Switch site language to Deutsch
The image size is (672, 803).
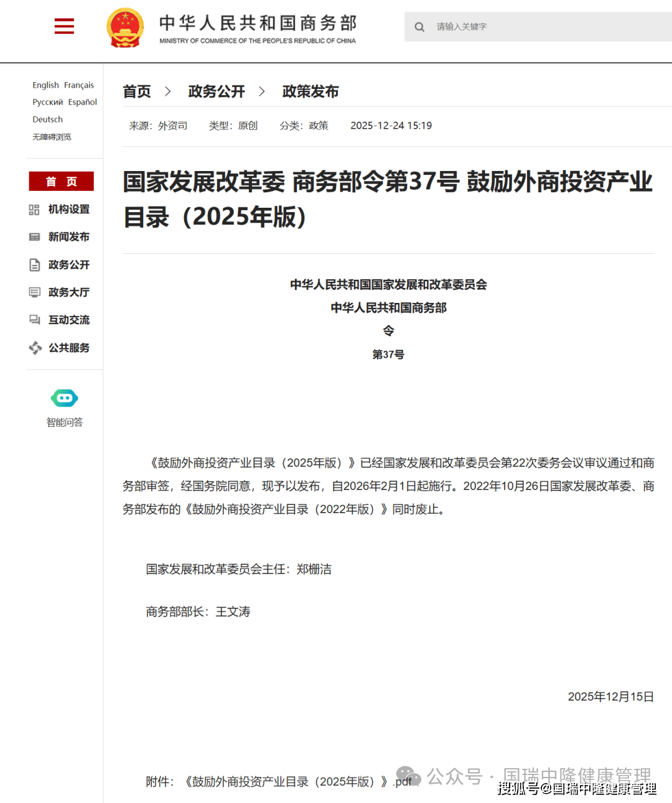47,119
